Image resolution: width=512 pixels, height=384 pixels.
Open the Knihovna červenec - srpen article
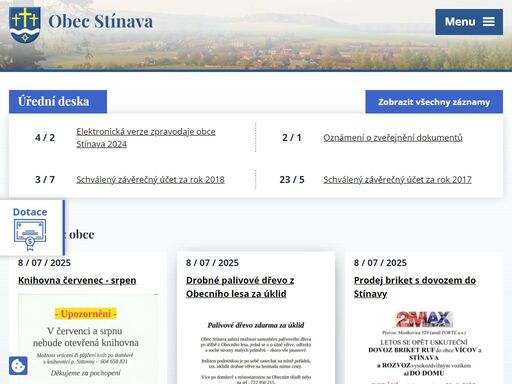pyautogui.click(x=77, y=280)
